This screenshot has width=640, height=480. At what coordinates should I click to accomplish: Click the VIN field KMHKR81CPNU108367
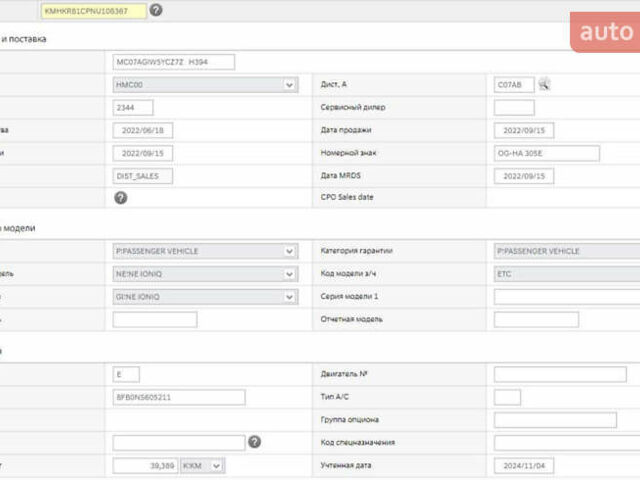click(93, 10)
